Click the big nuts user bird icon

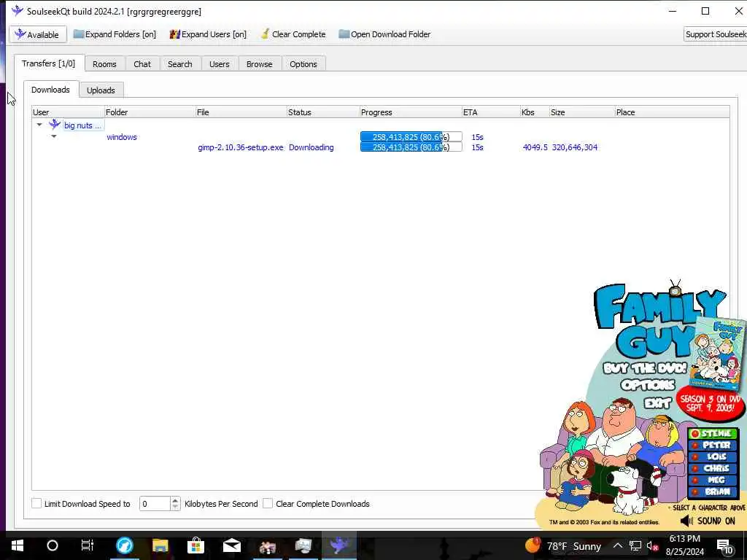click(x=55, y=125)
